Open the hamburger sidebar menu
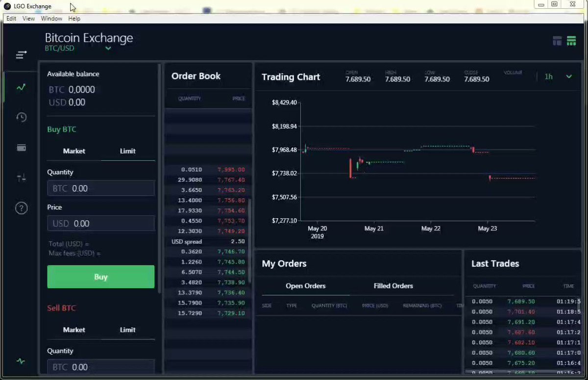The width and height of the screenshot is (588, 380). pos(21,55)
